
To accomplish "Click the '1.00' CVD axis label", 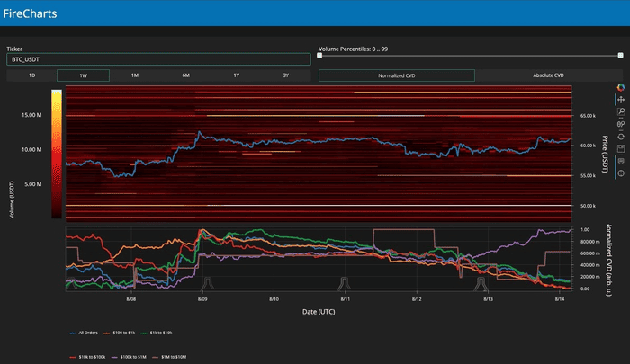I will (585, 229).
